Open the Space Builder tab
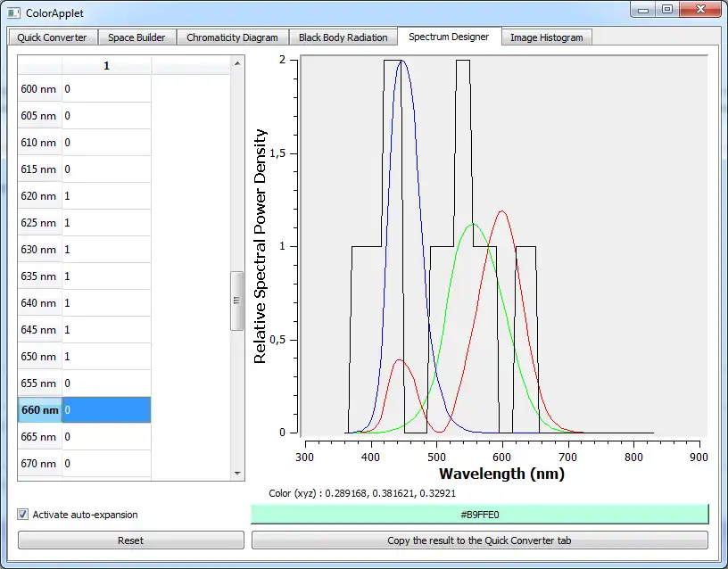728x569 pixels. pos(136,37)
